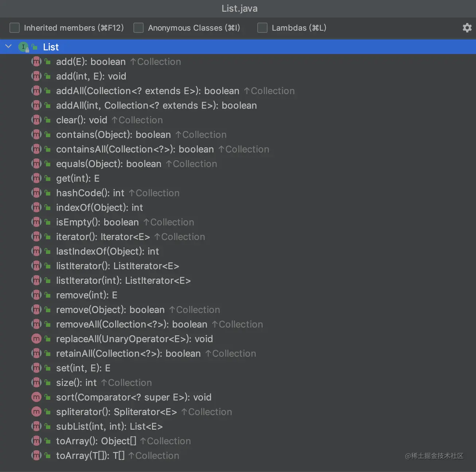Viewport: 476px width, 472px height.
Task: Select contains(Object): boolean method name
Action: 113,135
